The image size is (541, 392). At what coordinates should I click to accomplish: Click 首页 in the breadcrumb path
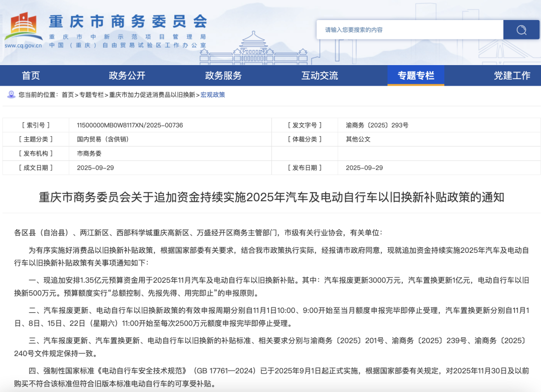coord(68,95)
